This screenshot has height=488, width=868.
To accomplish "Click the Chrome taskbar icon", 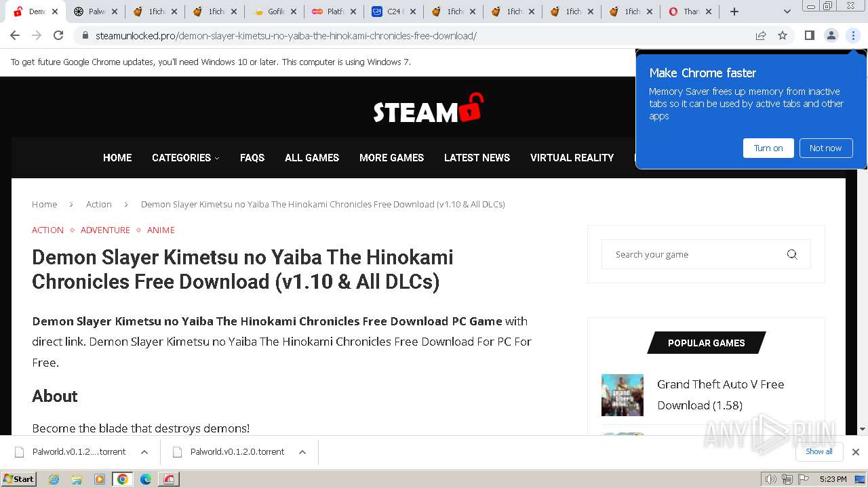I will click(x=123, y=479).
